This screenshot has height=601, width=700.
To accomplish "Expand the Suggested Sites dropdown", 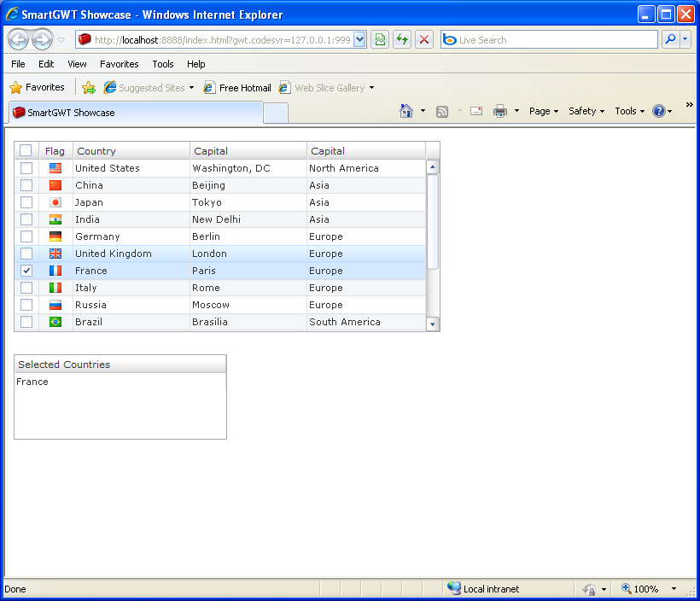I will [191, 88].
